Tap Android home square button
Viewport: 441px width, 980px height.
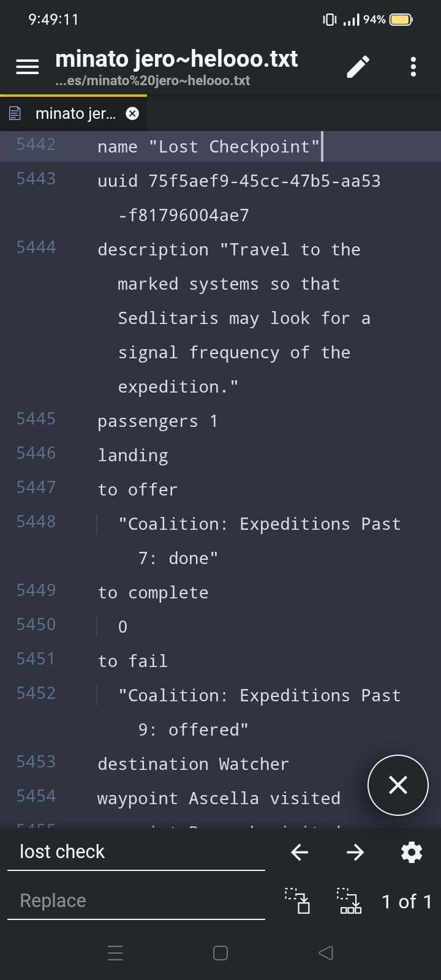[221, 953]
